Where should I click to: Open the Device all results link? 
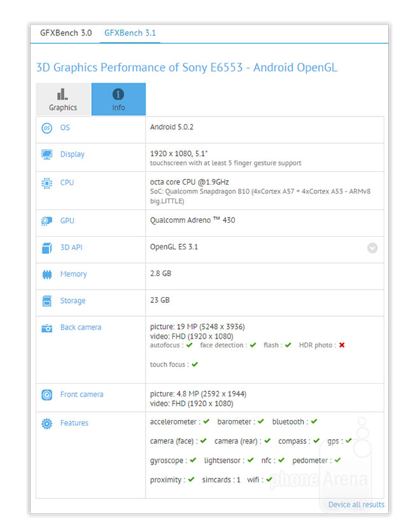(356, 505)
